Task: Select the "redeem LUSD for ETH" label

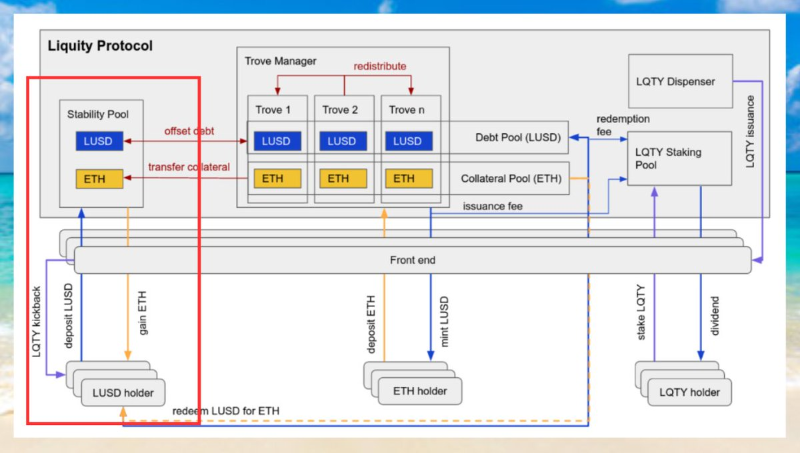Action: tap(226, 411)
